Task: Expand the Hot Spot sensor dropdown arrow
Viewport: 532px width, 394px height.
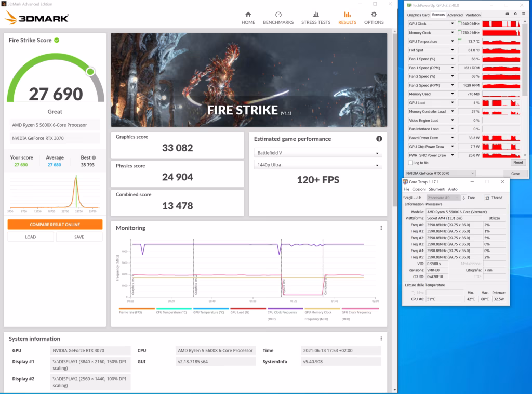Action: tap(453, 50)
